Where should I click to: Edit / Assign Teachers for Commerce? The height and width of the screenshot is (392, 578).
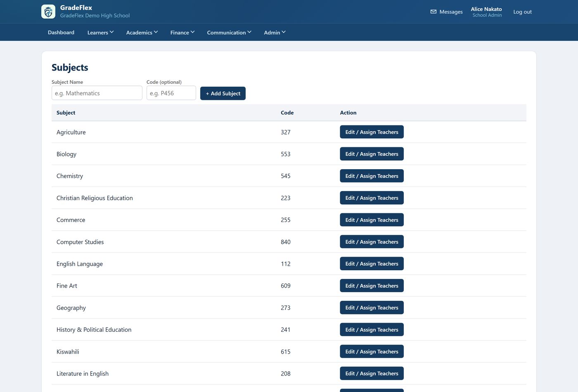[372, 220]
